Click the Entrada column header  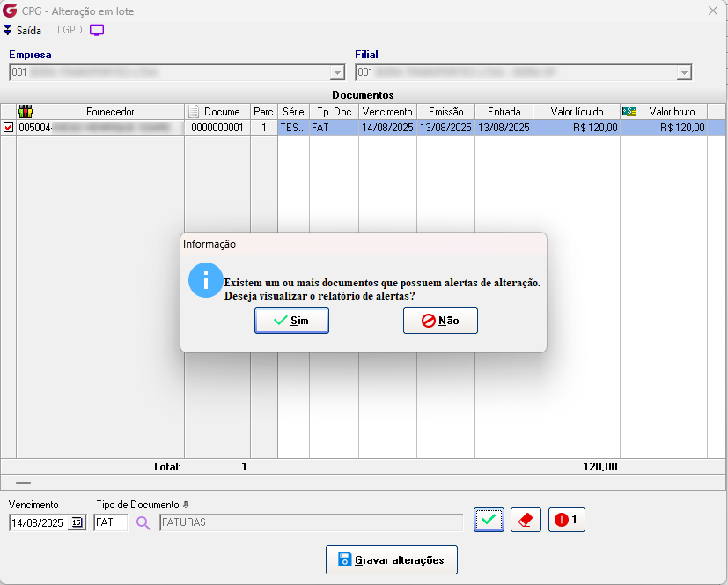[504, 112]
